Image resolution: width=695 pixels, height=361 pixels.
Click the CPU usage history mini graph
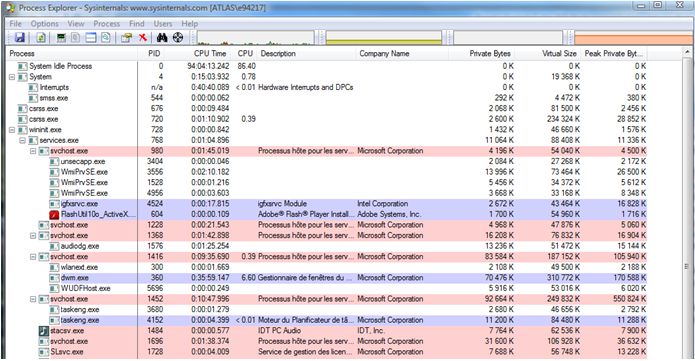pyautogui.click(x=255, y=38)
